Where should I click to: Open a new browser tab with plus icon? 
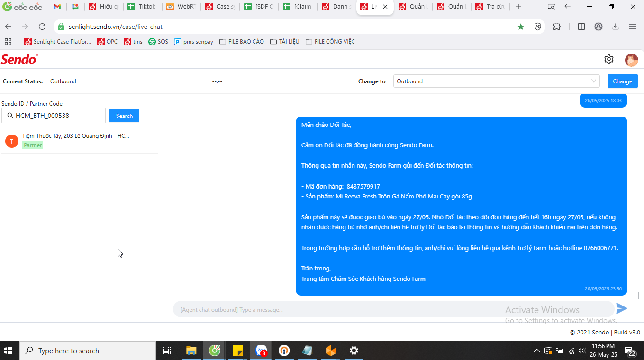[518, 7]
